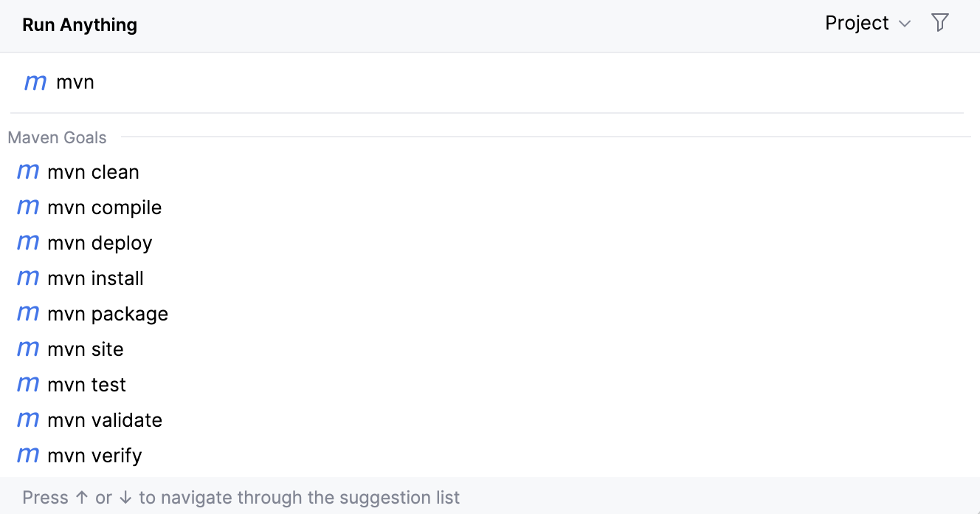
Task: Select the mvn clean suggestion
Action: coord(93,171)
